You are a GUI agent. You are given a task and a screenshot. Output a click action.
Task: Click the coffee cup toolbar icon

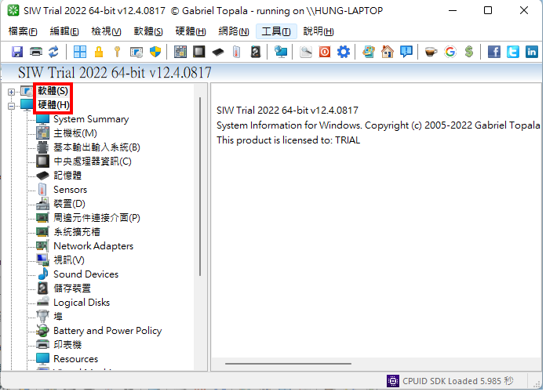point(431,53)
